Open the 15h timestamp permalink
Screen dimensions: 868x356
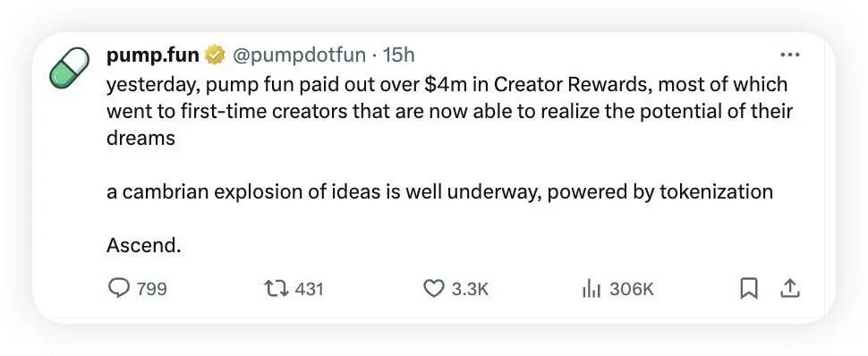coord(398,55)
